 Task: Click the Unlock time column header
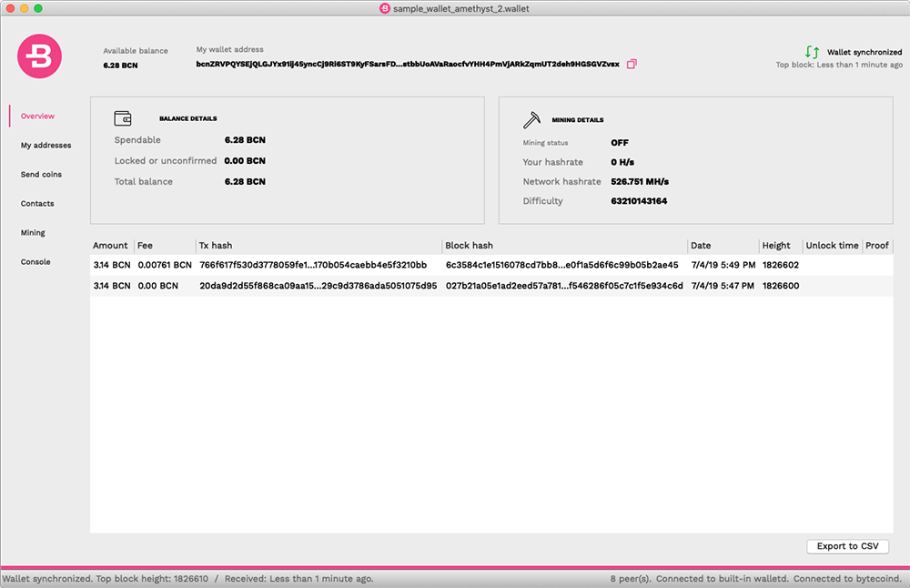832,246
